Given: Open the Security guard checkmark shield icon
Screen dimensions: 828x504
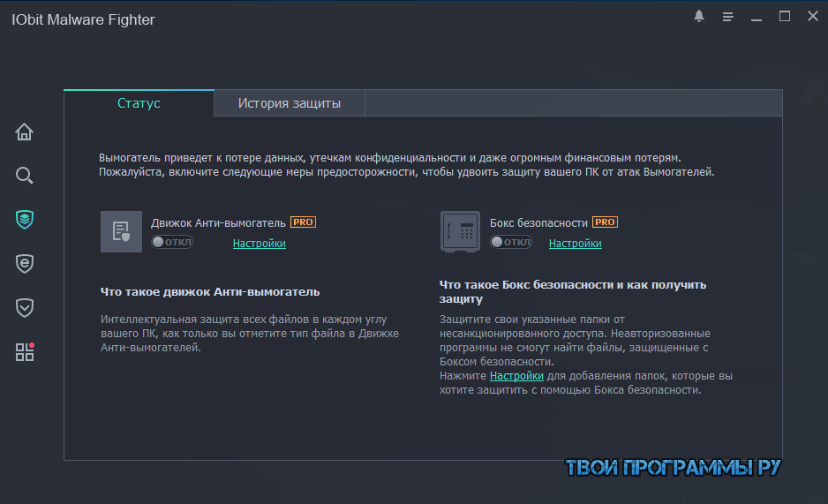Looking at the screenshot, I should pos(25,308).
